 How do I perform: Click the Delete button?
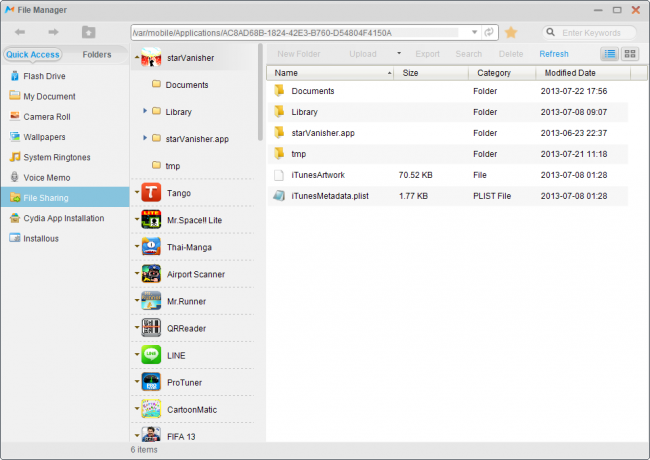point(511,54)
